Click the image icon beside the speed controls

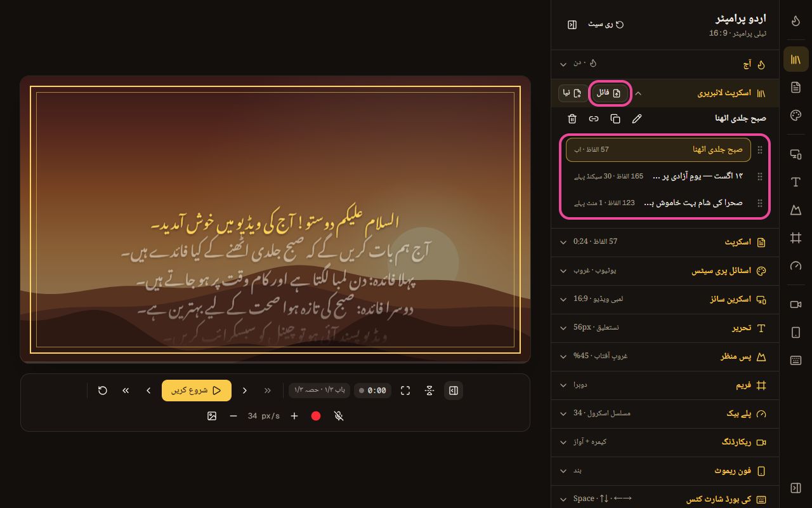point(212,416)
